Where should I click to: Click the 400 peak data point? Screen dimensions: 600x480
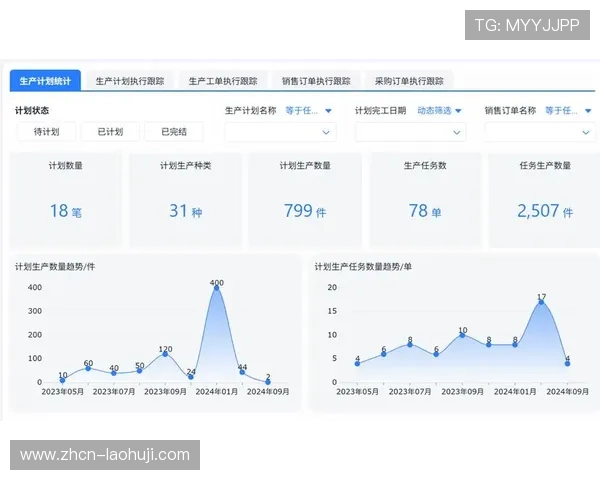(217, 287)
